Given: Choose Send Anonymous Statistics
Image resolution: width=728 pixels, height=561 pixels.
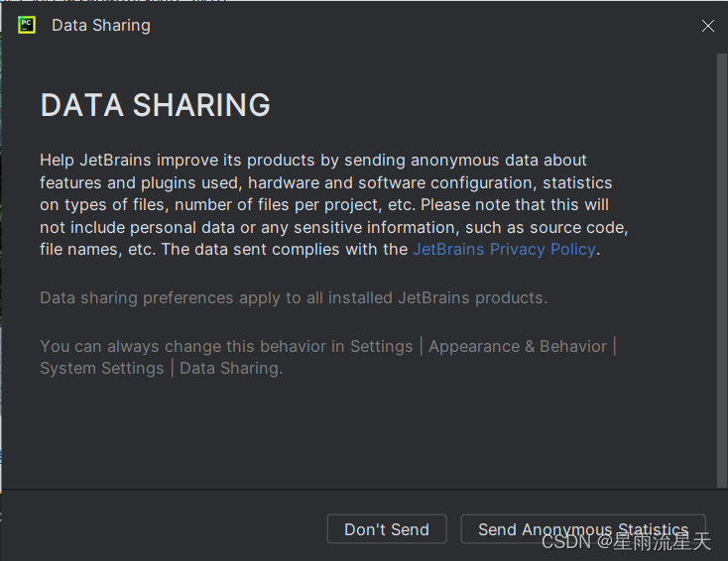Looking at the screenshot, I should 582,529.
